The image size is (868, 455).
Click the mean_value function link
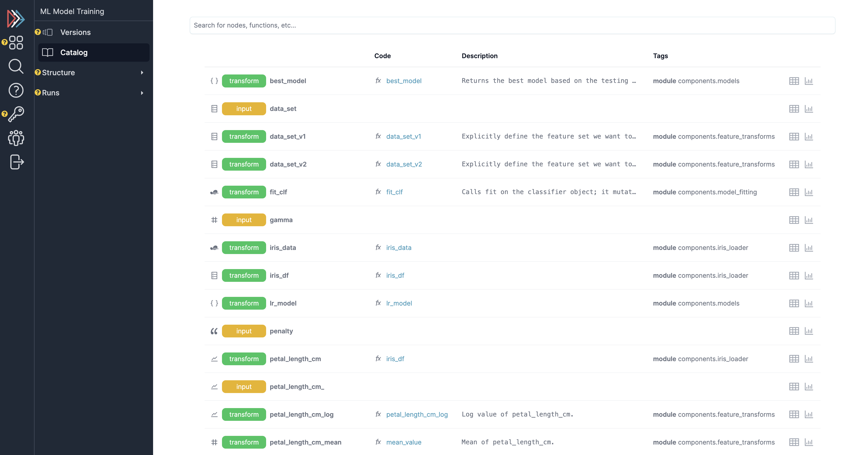(403, 443)
